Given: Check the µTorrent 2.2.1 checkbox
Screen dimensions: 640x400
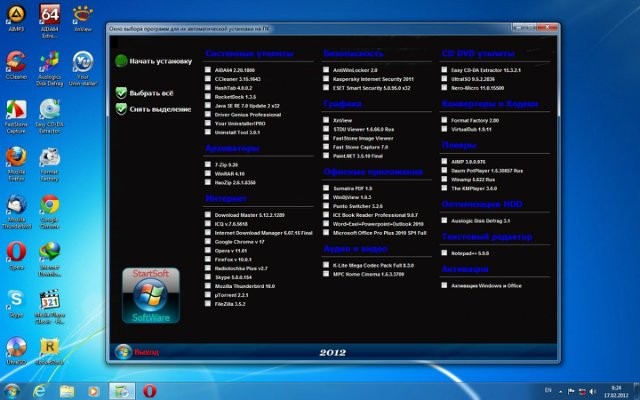Looking at the screenshot, I should click(208, 295).
